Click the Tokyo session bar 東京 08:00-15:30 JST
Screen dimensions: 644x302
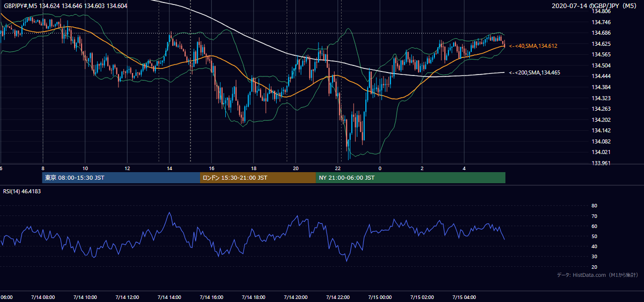121,178
